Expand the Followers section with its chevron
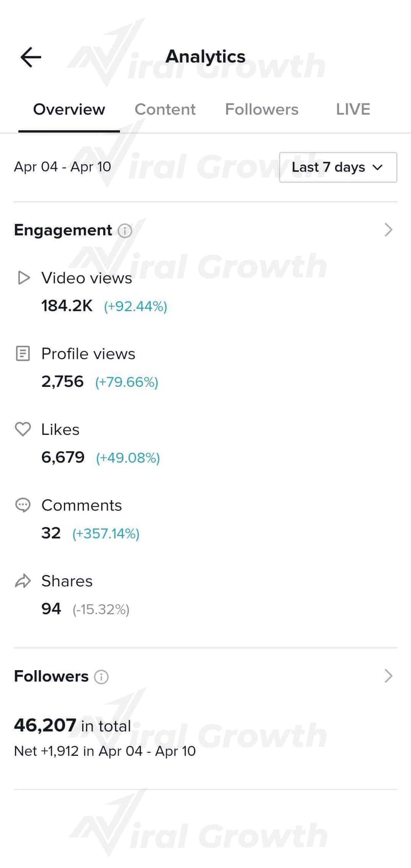Image resolution: width=411 pixels, height=868 pixels. tap(388, 676)
